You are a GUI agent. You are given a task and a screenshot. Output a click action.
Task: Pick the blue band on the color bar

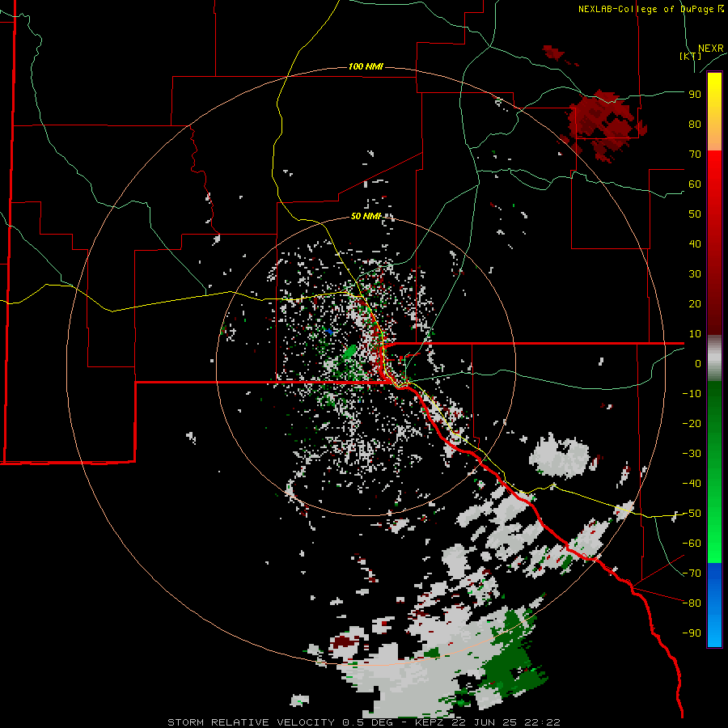714,605
